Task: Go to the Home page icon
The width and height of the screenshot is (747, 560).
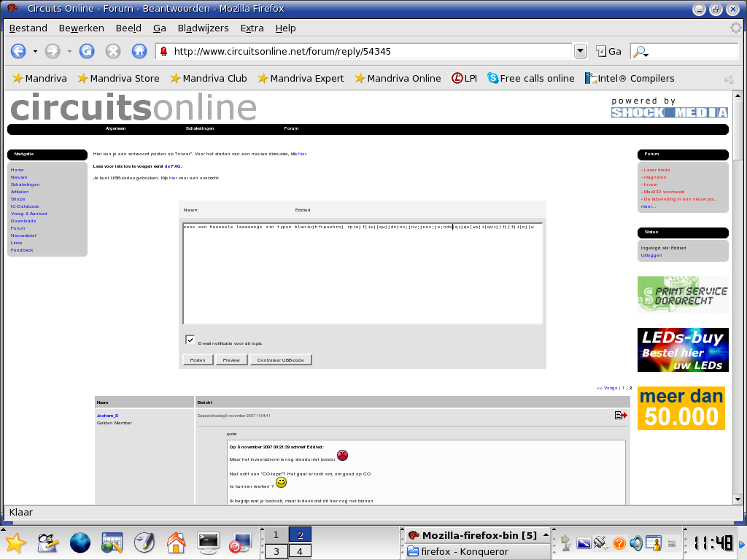Action: (x=139, y=51)
